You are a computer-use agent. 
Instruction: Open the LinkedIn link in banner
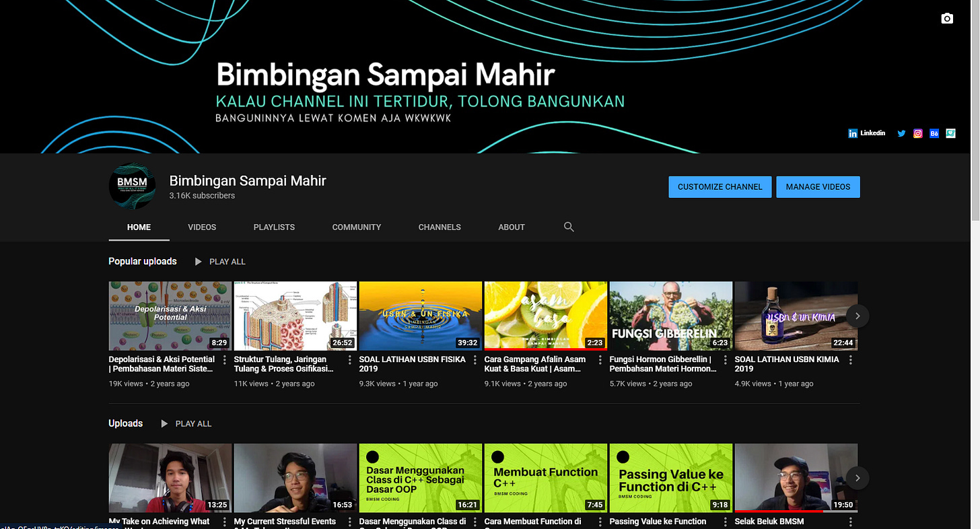coord(867,133)
